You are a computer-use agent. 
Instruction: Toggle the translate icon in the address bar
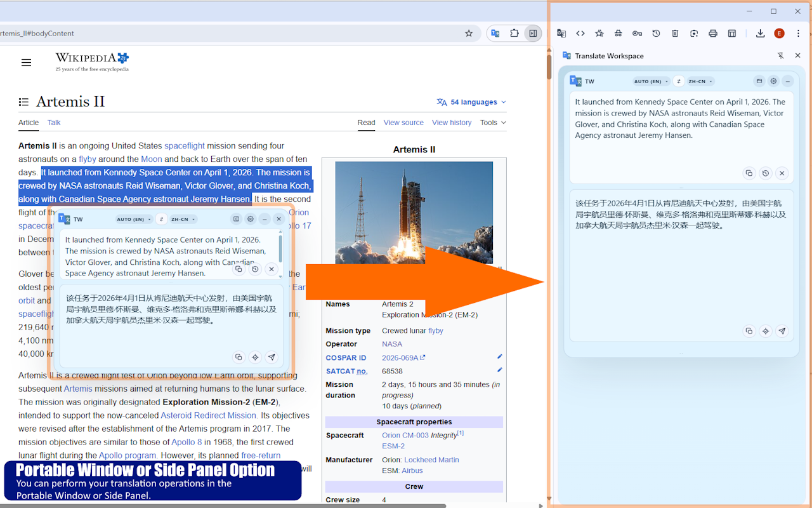495,33
